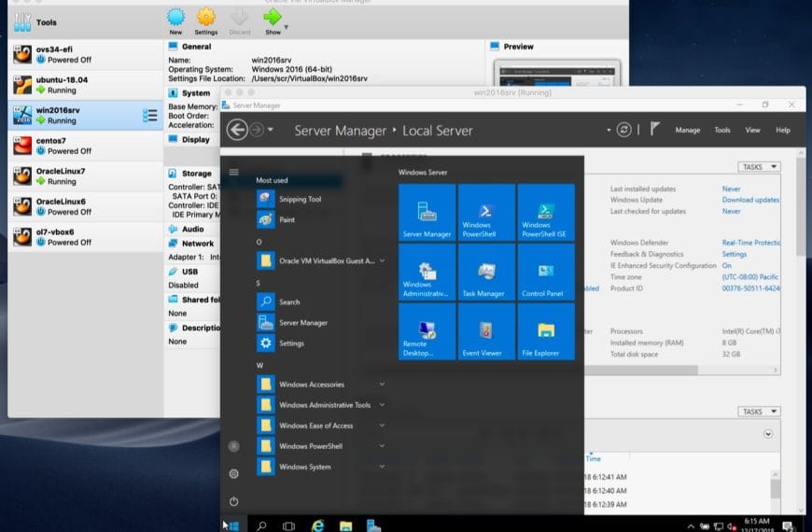
Task: Click the File Explorer tile
Action: point(546,331)
